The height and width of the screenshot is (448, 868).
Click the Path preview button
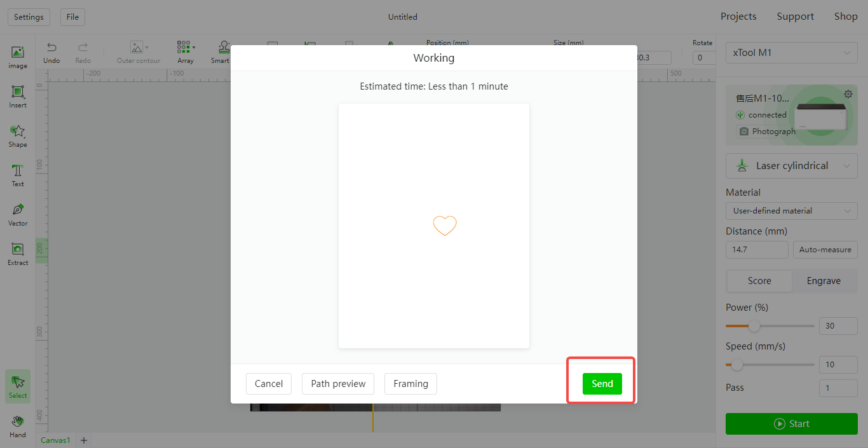[x=338, y=384]
